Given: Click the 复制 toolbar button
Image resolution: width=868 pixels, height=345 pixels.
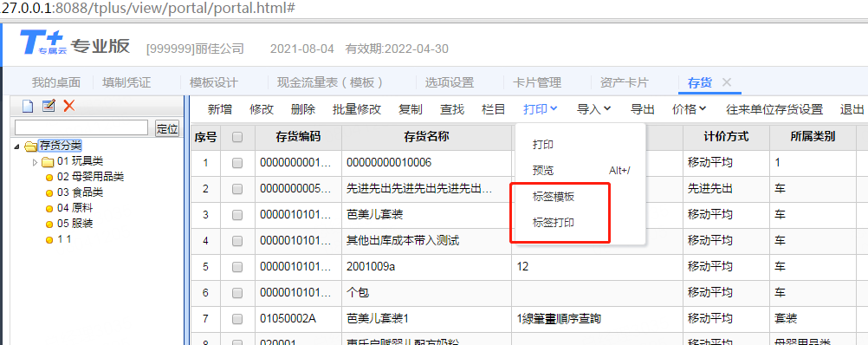Looking at the screenshot, I should point(411,109).
